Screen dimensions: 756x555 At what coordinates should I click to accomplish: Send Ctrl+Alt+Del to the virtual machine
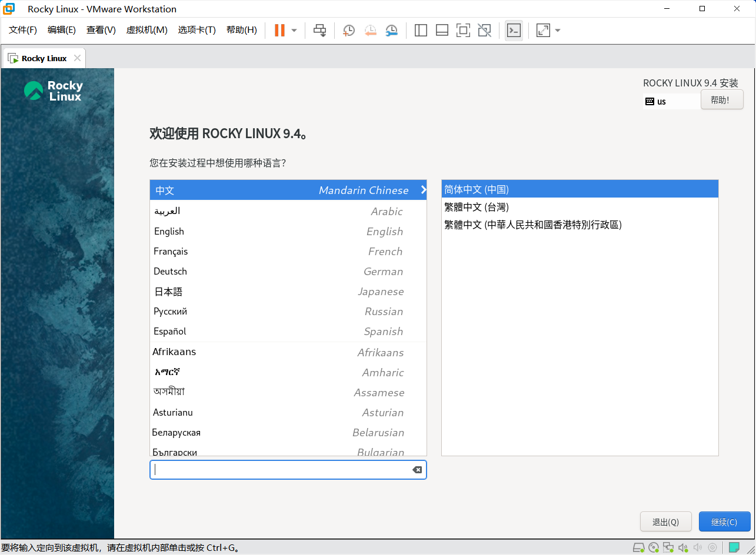319,30
